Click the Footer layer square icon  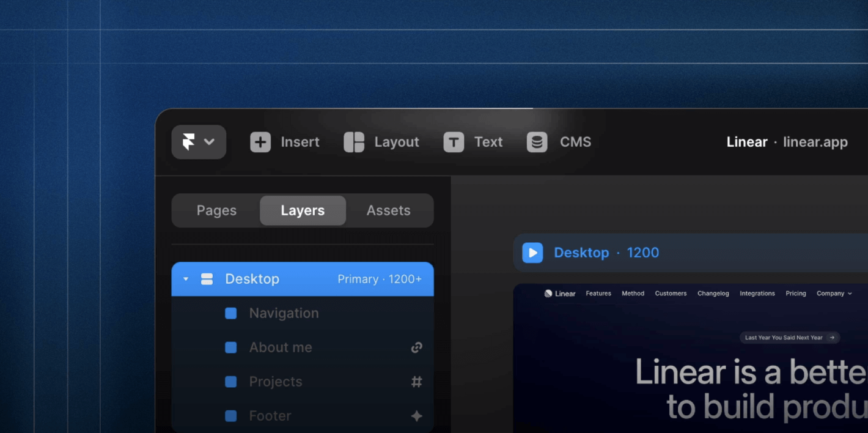point(230,416)
